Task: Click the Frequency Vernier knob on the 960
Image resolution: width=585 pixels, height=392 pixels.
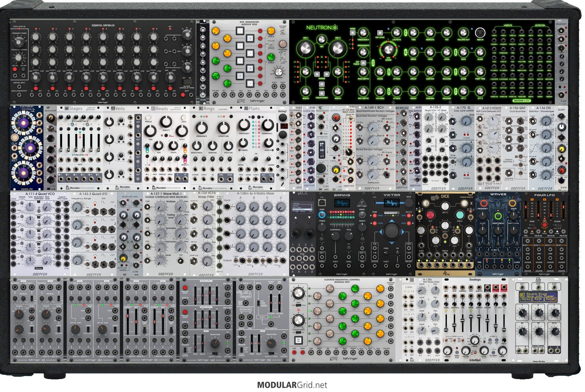Action: pos(19,57)
